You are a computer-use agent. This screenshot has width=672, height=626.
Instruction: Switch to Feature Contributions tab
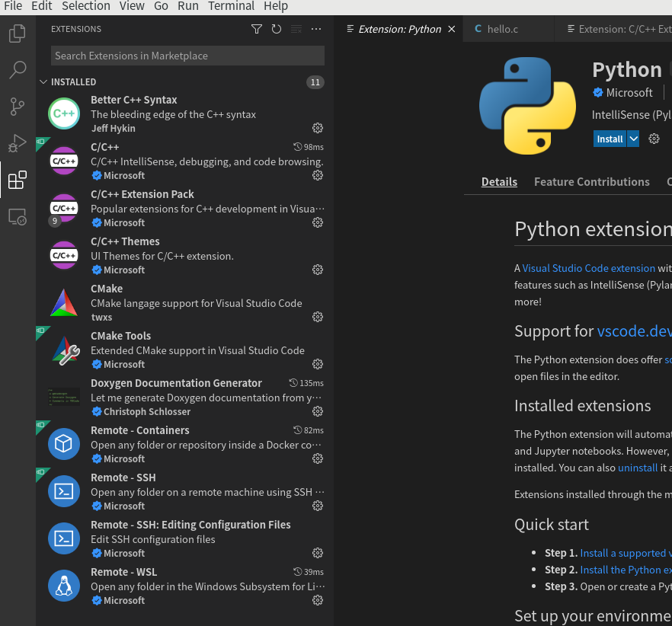[592, 182]
